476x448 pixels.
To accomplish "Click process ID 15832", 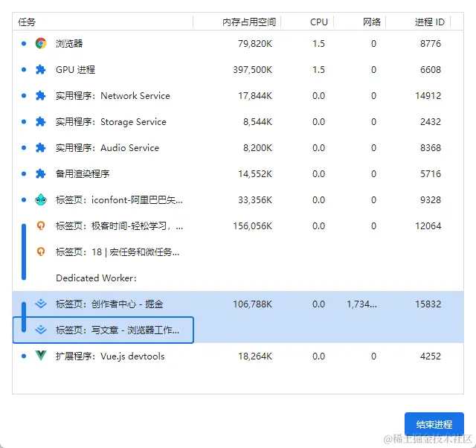I will [428, 304].
